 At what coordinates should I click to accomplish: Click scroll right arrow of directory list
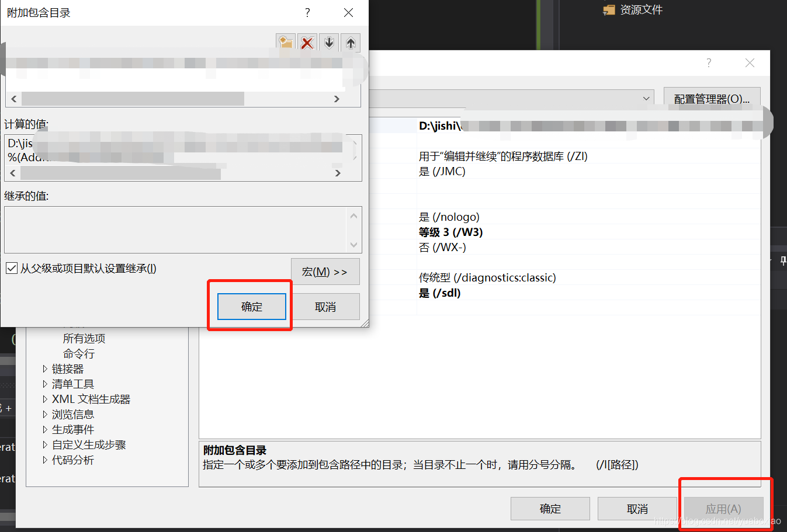coord(337,99)
